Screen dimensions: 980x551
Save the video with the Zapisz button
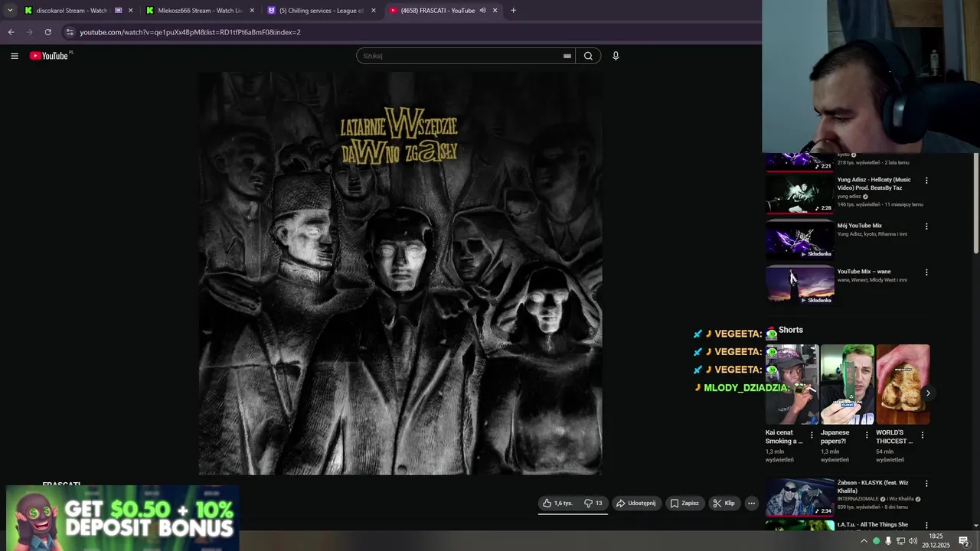point(684,503)
